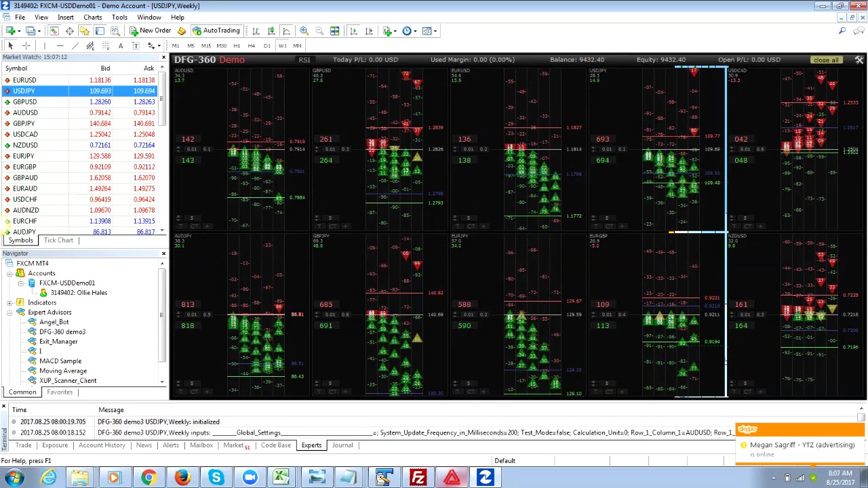Select the equidistant channel tool
The height and width of the screenshot is (488, 868).
pos(90,45)
